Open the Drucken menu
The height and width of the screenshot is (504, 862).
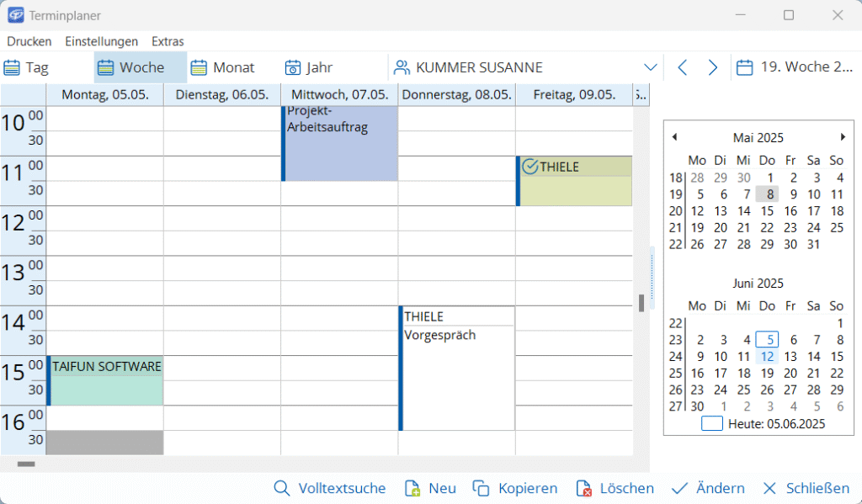[x=29, y=41]
